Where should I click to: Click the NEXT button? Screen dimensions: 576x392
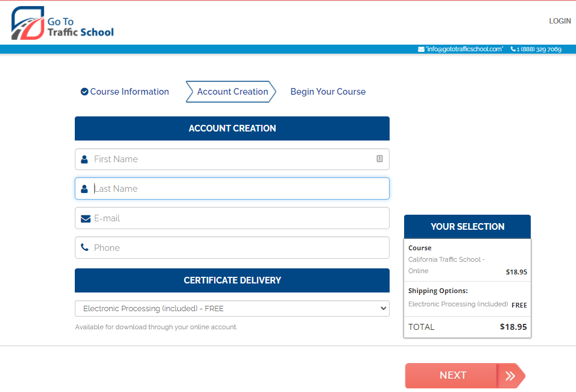pos(465,376)
